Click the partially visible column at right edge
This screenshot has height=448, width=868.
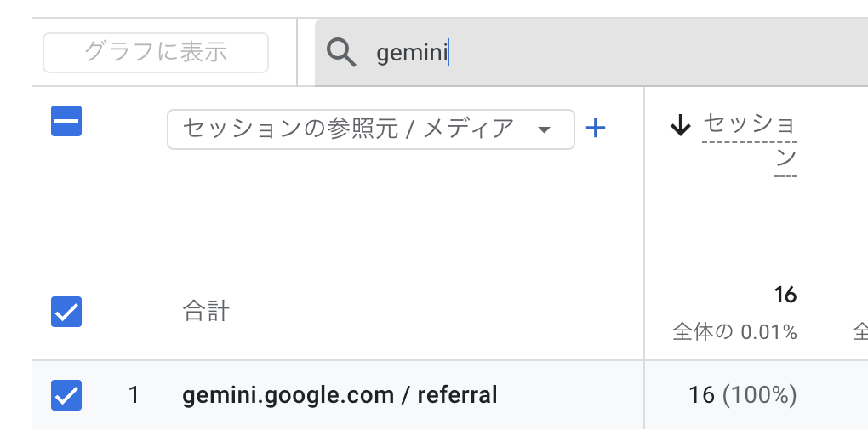coord(859,332)
